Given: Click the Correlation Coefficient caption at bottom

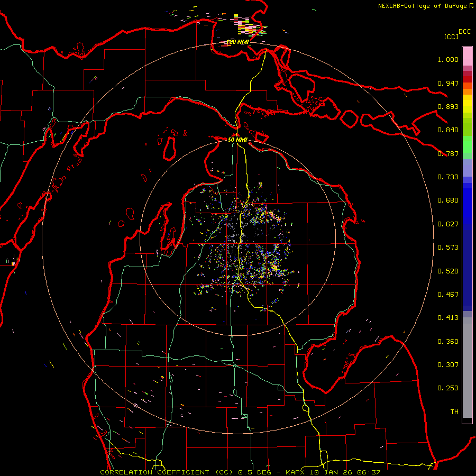Looking at the screenshot, I should (x=240, y=472).
